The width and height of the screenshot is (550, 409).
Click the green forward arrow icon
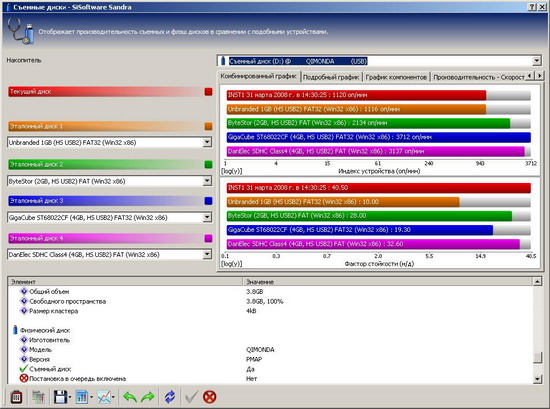pyautogui.click(x=148, y=397)
